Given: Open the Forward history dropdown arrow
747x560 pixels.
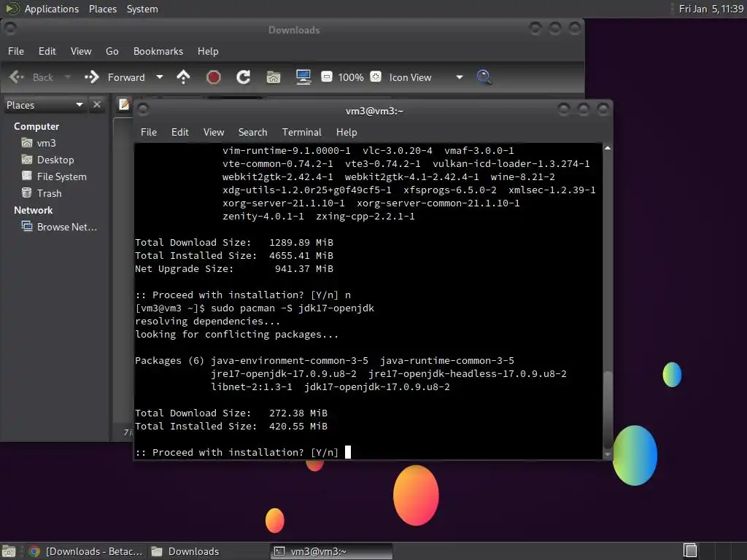Looking at the screenshot, I should [160, 77].
